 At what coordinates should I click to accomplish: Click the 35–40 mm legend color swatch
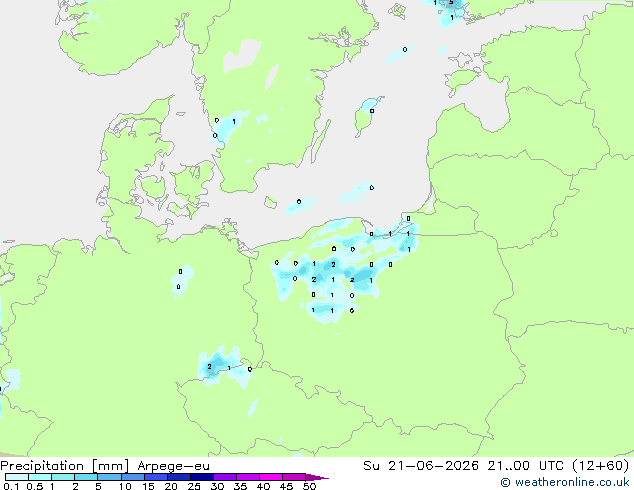[247, 477]
